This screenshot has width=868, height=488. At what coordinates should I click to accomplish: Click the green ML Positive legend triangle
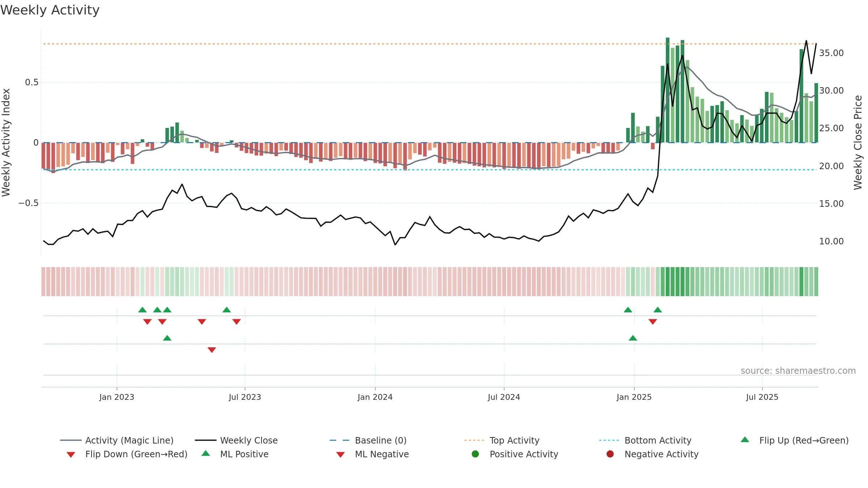point(206,453)
